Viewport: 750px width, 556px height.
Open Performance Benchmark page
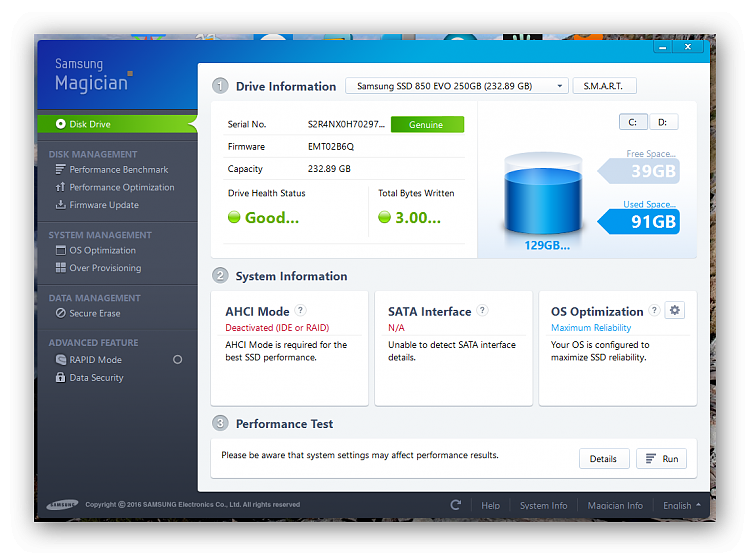pyautogui.click(x=119, y=169)
